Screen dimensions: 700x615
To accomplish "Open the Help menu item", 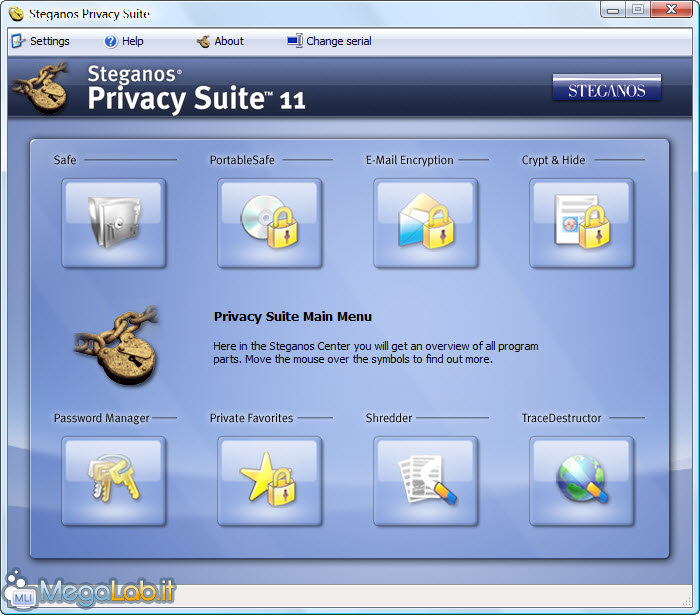I will click(124, 41).
